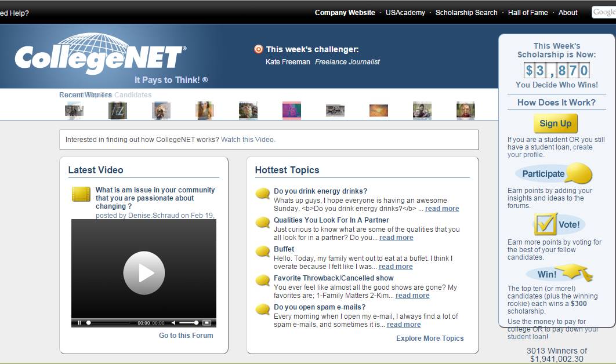Viewport: 616px width, 364px height.
Task: Select the pink and purple winner thumbnail
Action: (292, 110)
